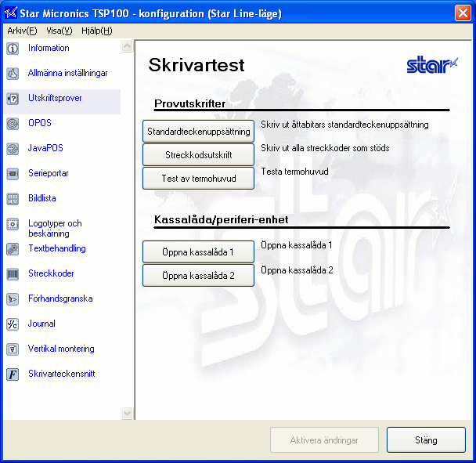This screenshot has width=476, height=463.
Task: Click the Skrivartest heading
Action: [x=197, y=65]
